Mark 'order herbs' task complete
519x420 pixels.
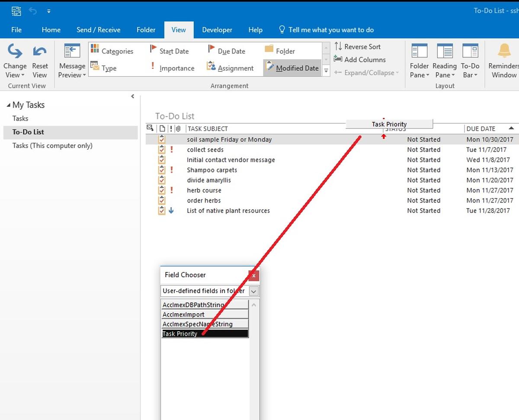pos(162,201)
